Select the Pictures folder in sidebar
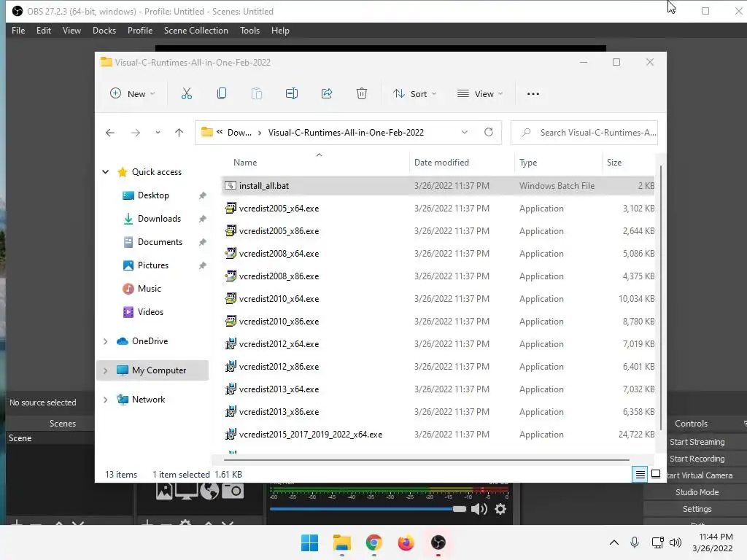This screenshot has width=747, height=560. click(153, 265)
